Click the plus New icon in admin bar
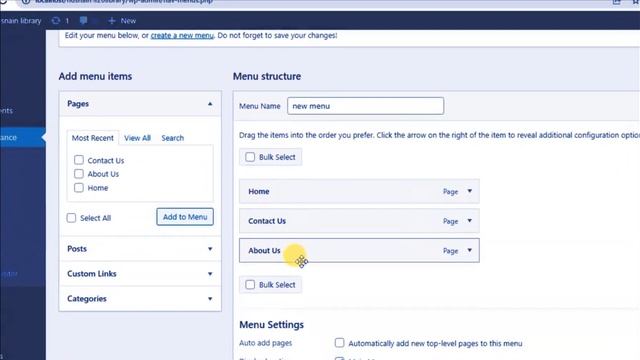Screen dimensions: 640x360 coord(111,20)
